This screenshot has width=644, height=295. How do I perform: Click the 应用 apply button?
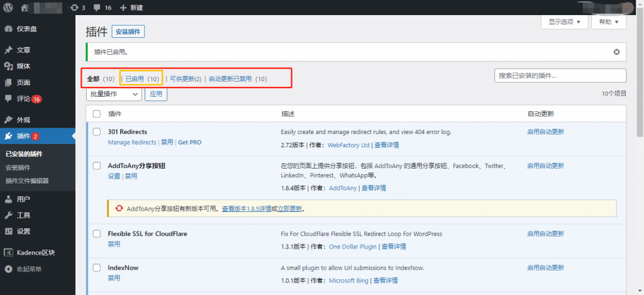pos(156,94)
